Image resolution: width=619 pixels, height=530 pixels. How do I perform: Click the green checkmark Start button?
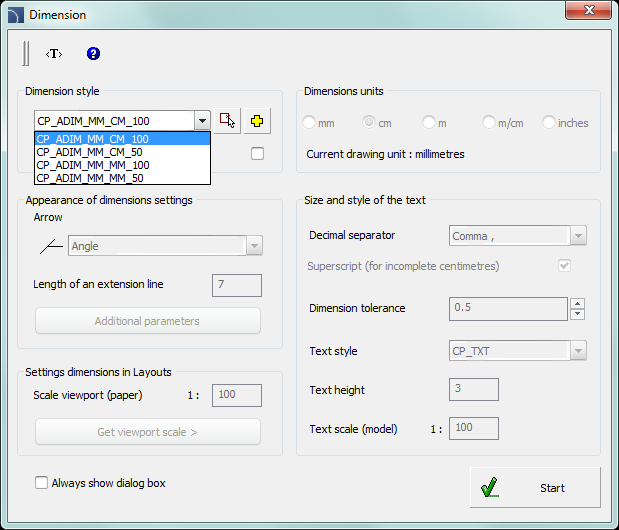[535, 488]
